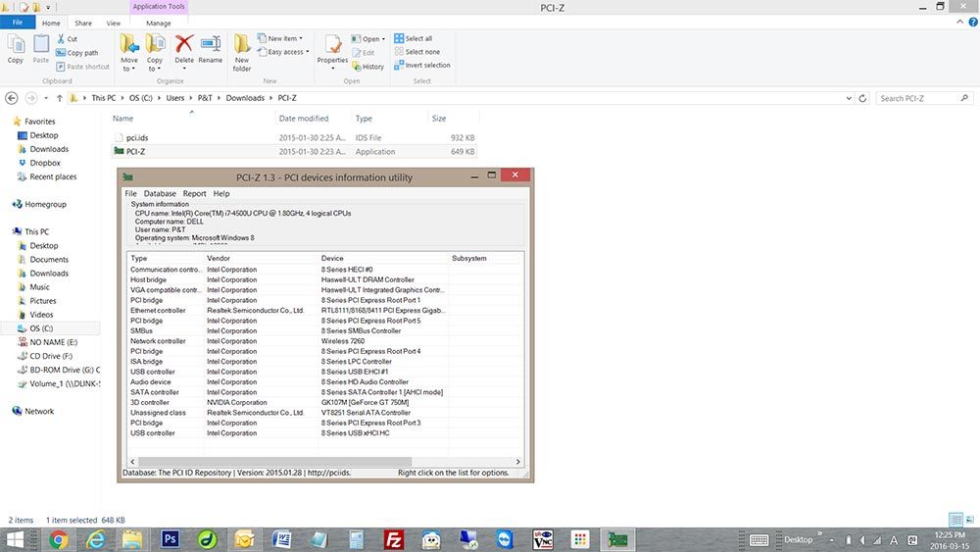Collapse the ribbon with the chevron
The image size is (980, 552).
960,22
